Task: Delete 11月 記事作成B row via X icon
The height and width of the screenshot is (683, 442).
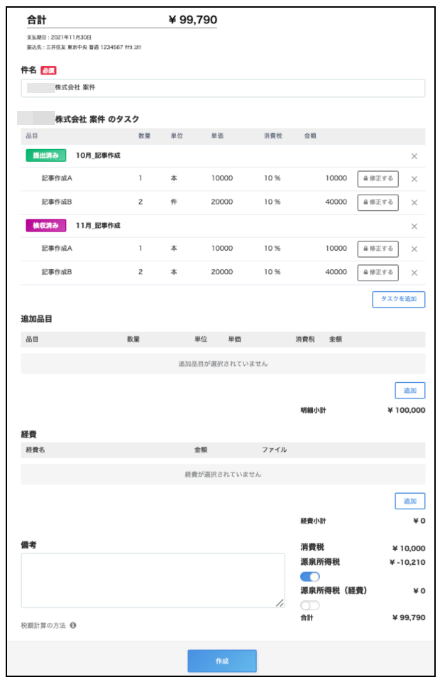Action: [x=414, y=273]
